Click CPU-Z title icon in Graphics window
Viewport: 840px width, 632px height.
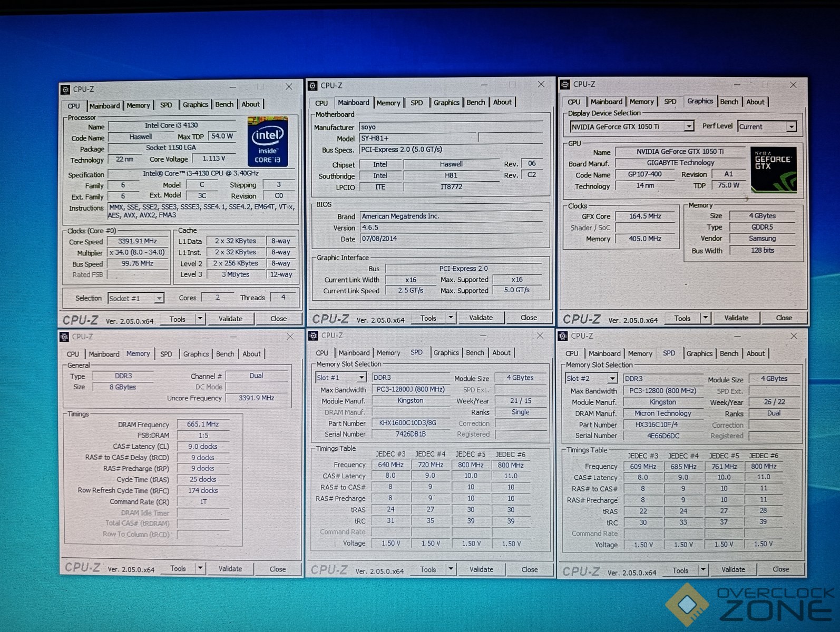pyautogui.click(x=565, y=84)
